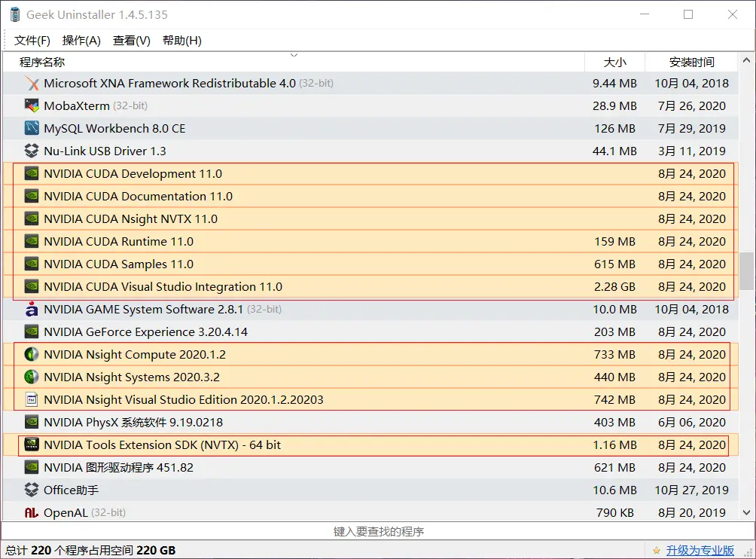Click the NVIDIA 图形驱动程序 451.82 icon
This screenshot has height=559, width=756.
pyautogui.click(x=31, y=467)
